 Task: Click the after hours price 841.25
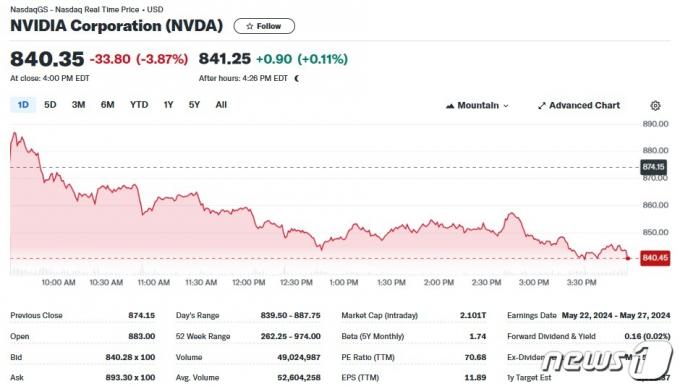[x=225, y=59]
